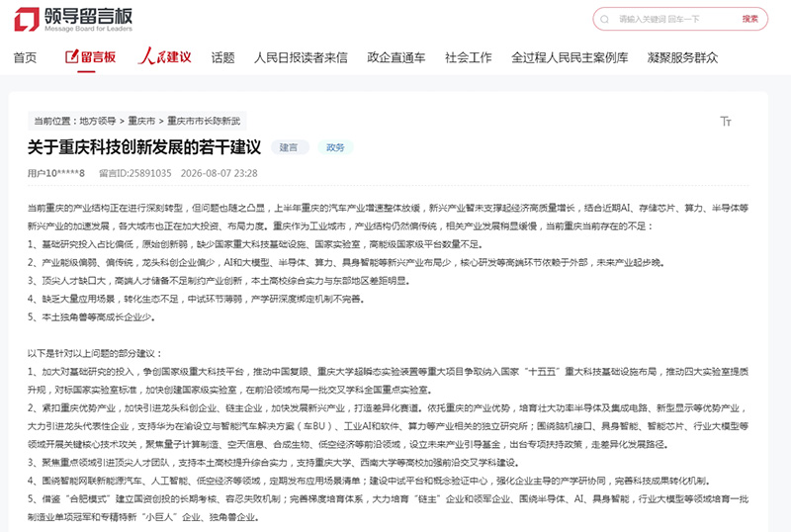The width and height of the screenshot is (791, 532).
Task: Click the font size Tт icon
Action: (726, 122)
